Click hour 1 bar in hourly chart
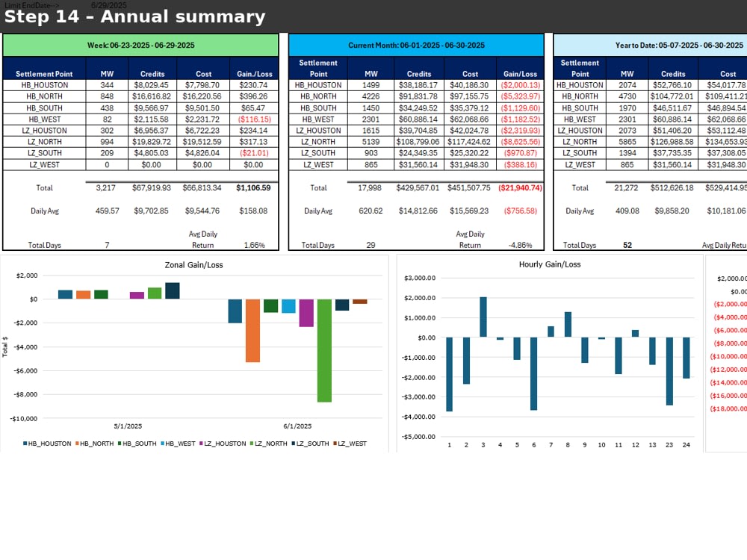747x560 pixels. click(449, 374)
